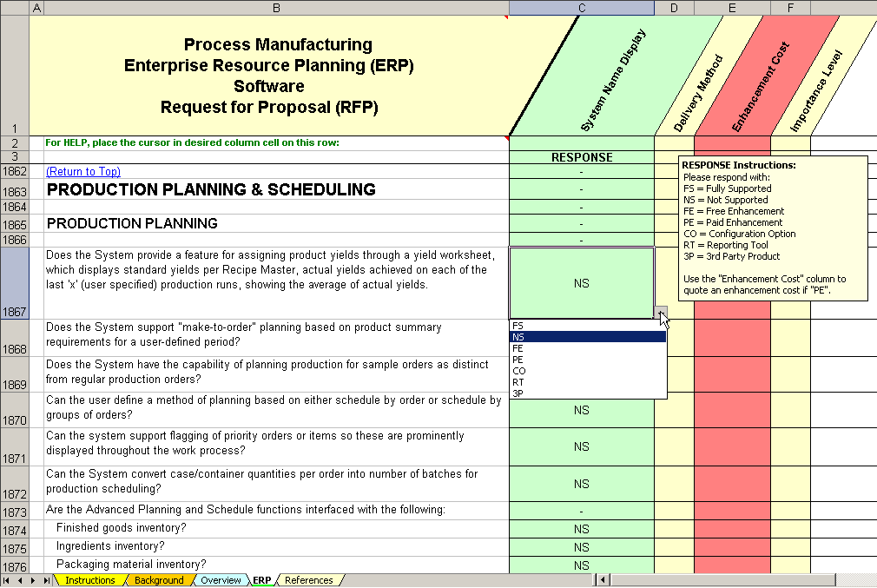
Task: Click the NS response for Ingredients inventory
Action: click(582, 547)
